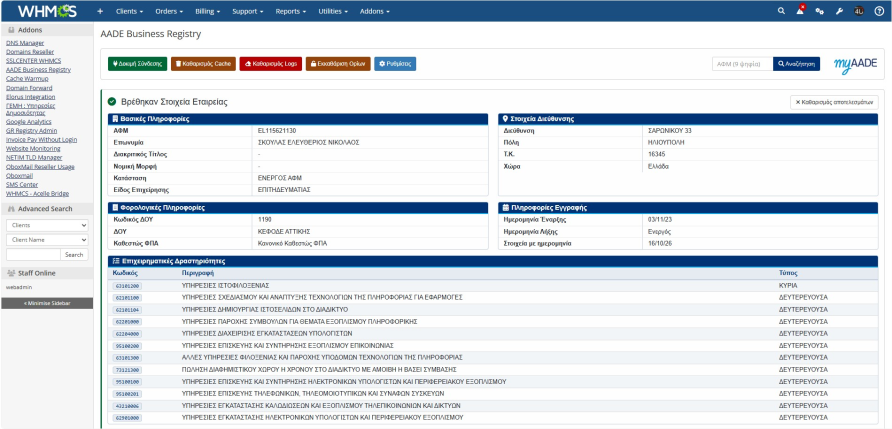
Task: Open the Orders menu
Action: [x=170, y=11]
